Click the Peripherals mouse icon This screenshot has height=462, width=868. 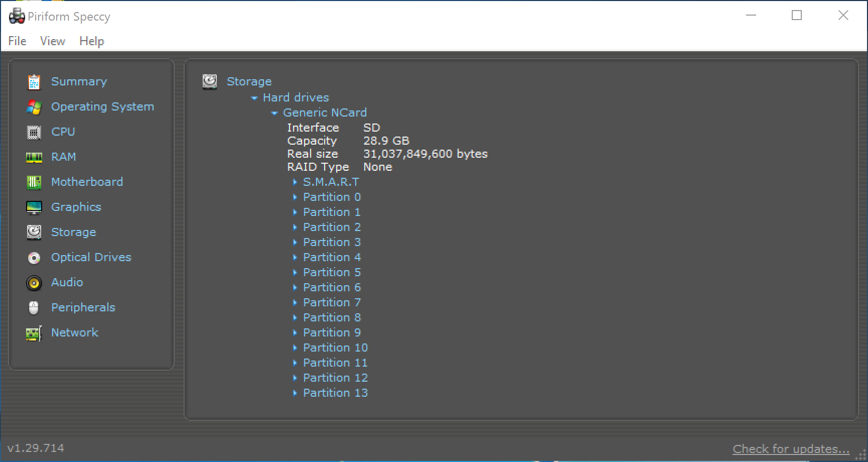tap(34, 308)
